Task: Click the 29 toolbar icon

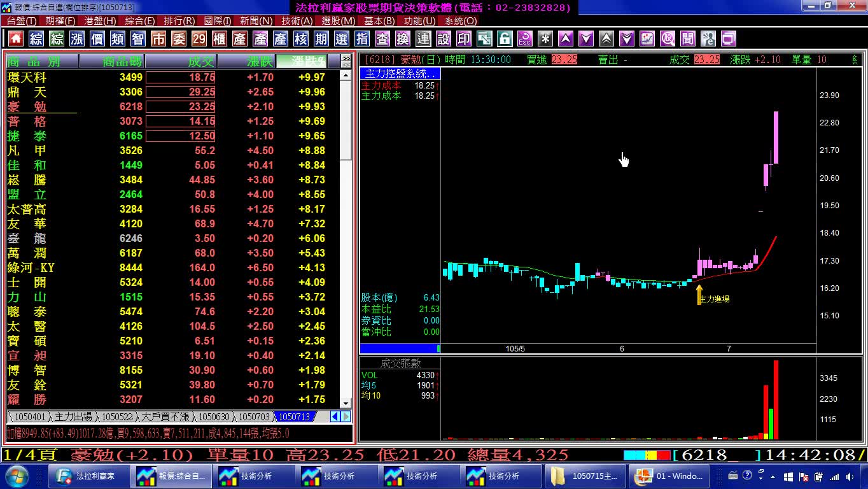Action: coord(199,39)
